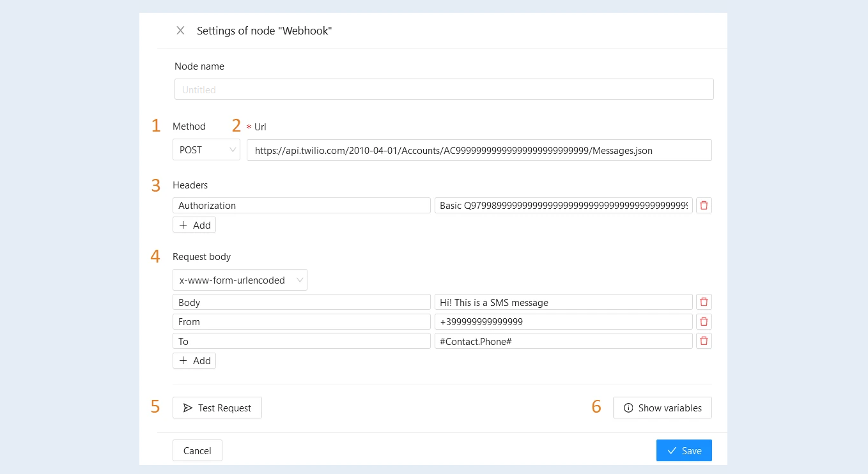The image size is (868, 474).
Task: Send a Test Request
Action: (217, 408)
